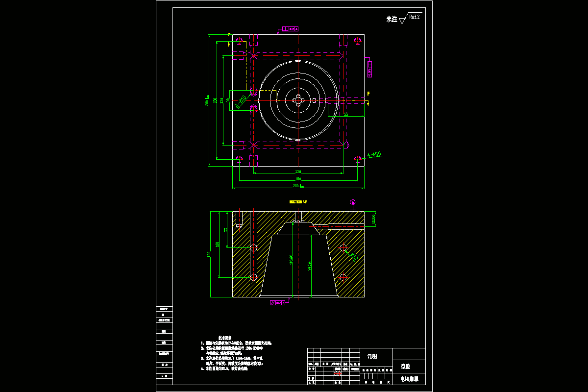Image resolution: width=588 pixels, height=392 pixels.
Task: Click the Ra3.2 surface roughness note
Action: coord(414,17)
